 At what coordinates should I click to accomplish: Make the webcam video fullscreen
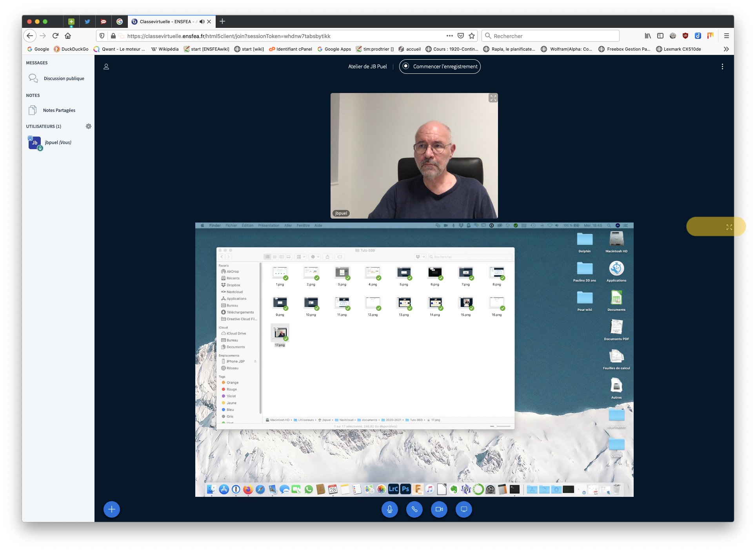493,98
